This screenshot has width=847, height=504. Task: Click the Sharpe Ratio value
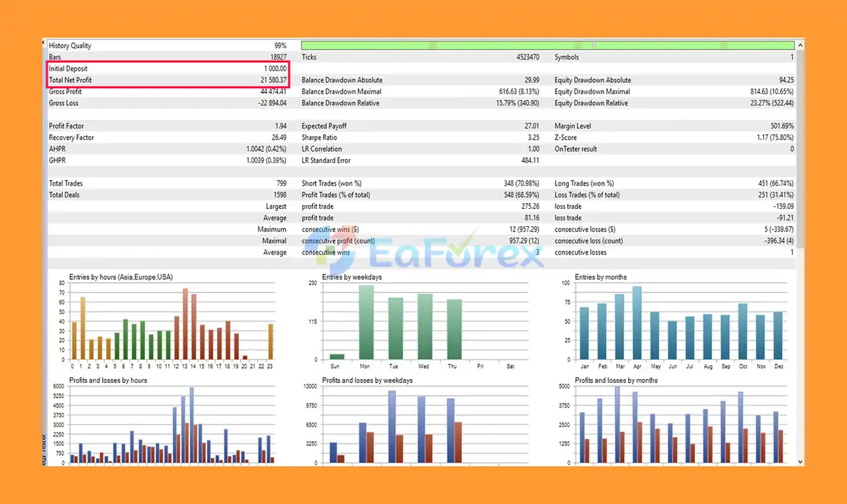point(532,138)
